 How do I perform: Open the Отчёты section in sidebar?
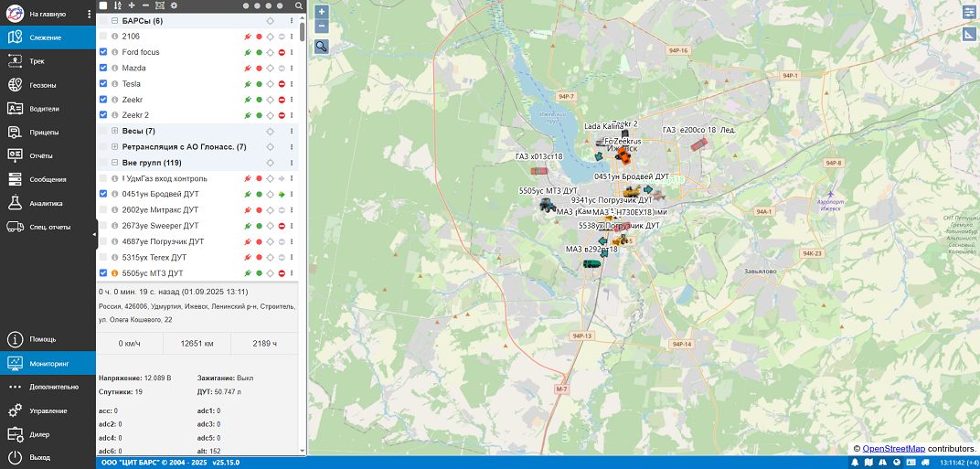41,155
